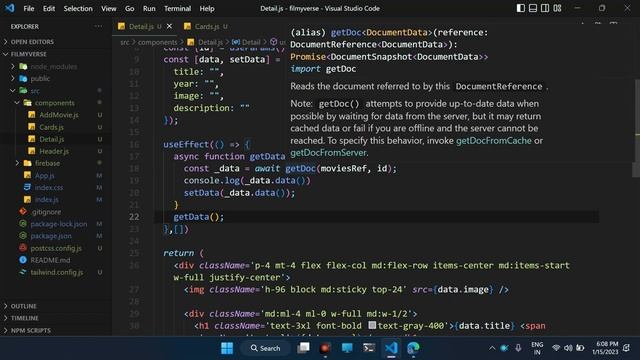The height and width of the screenshot is (360, 640).
Task: Open Explorer more actions ellipsis
Action: point(98,26)
